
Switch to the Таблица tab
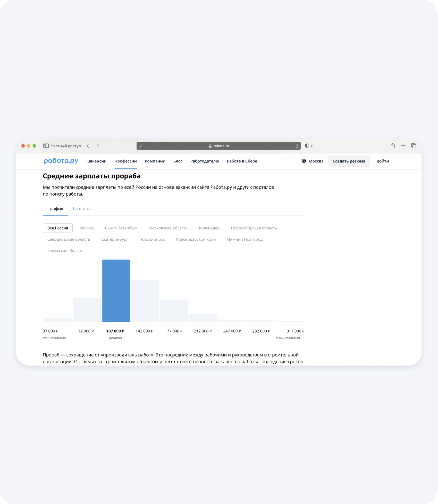coord(81,209)
